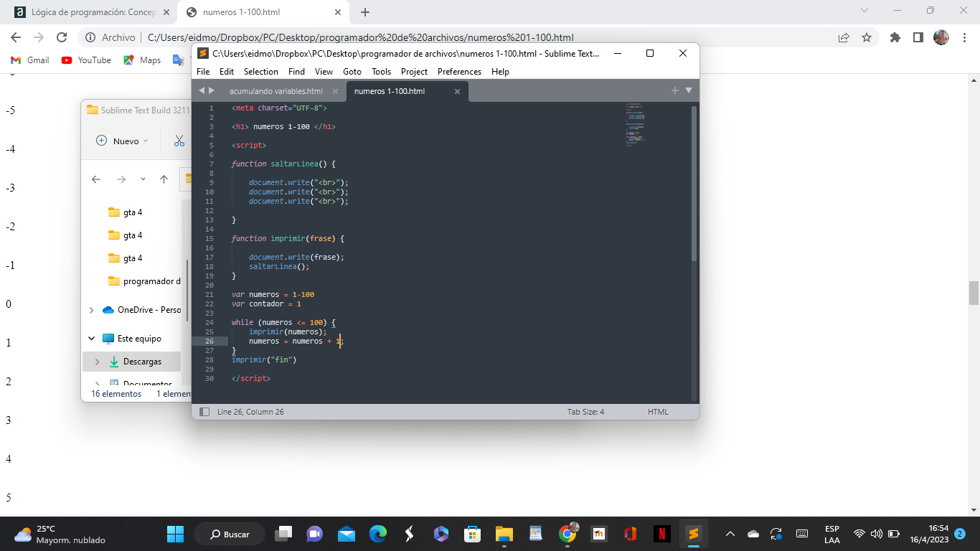
Task: Bookmark this page with the star icon
Action: tap(867, 37)
